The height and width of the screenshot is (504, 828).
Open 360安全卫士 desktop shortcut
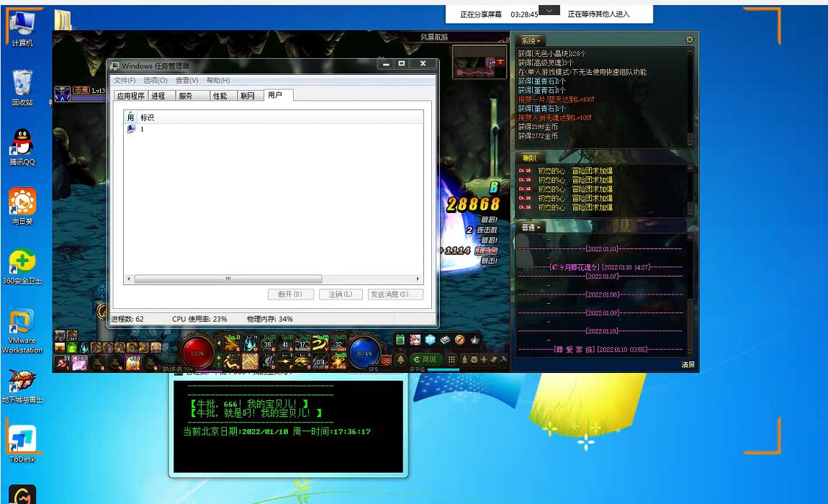pyautogui.click(x=22, y=266)
